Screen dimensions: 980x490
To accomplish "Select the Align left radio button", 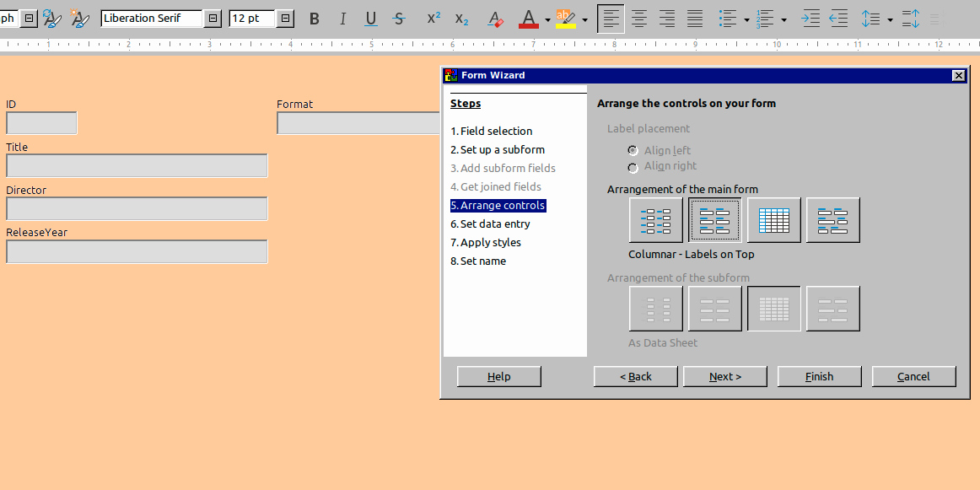I will (633, 150).
